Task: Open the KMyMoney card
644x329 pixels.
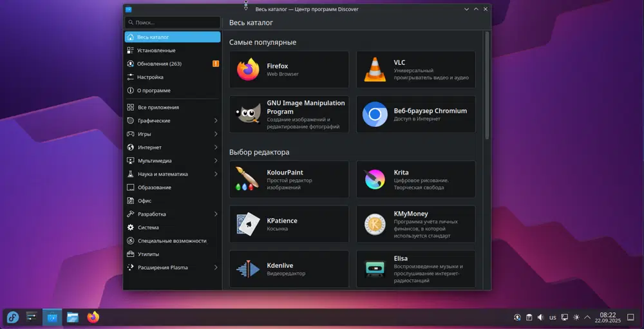Action: coord(415,224)
